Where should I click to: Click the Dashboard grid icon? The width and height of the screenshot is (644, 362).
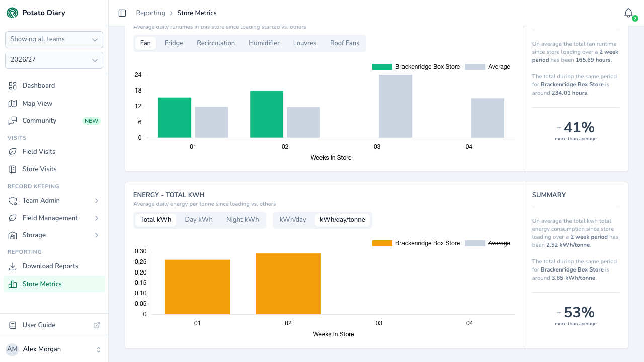click(x=13, y=86)
